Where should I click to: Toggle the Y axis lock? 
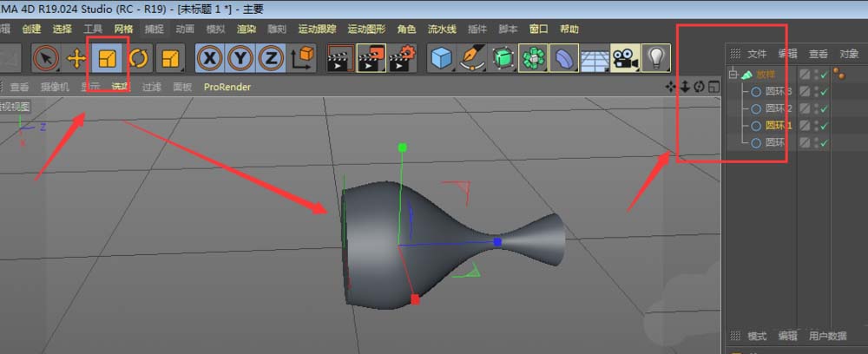pyautogui.click(x=240, y=58)
